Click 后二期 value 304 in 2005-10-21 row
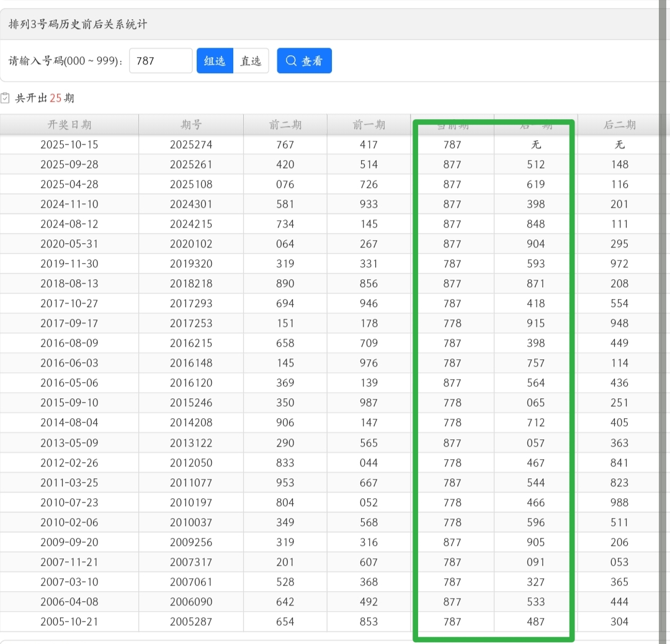Screen dimensions: 670x644 coord(620,622)
